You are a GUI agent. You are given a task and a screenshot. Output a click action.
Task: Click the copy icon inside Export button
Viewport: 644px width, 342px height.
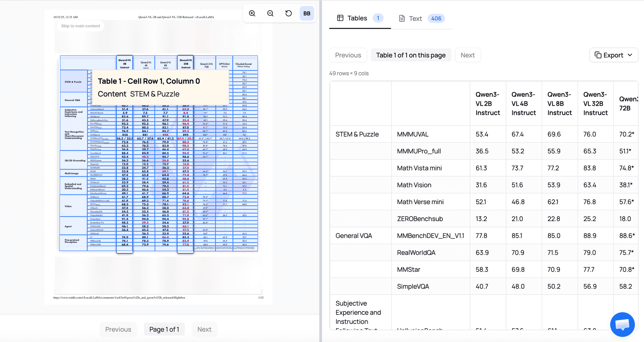pos(599,55)
